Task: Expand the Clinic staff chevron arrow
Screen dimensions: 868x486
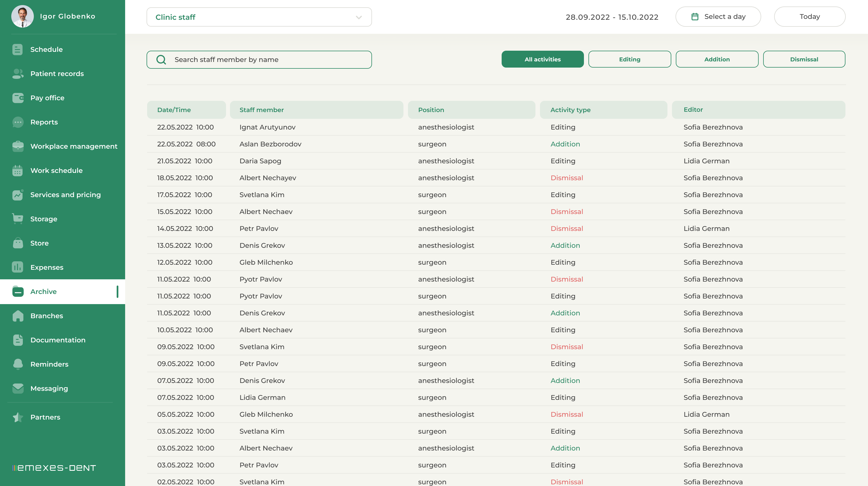Action: pyautogui.click(x=359, y=17)
